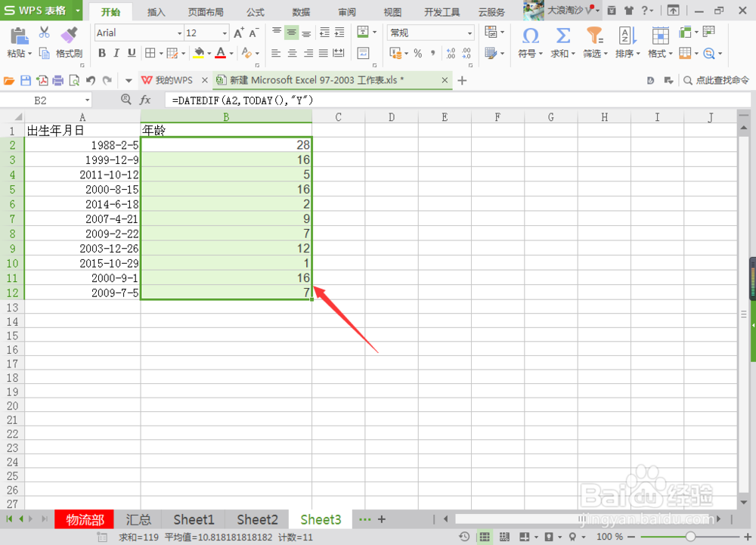Click 点此查找命令 search command box
Screen dimensions: 756x545
(x=716, y=80)
